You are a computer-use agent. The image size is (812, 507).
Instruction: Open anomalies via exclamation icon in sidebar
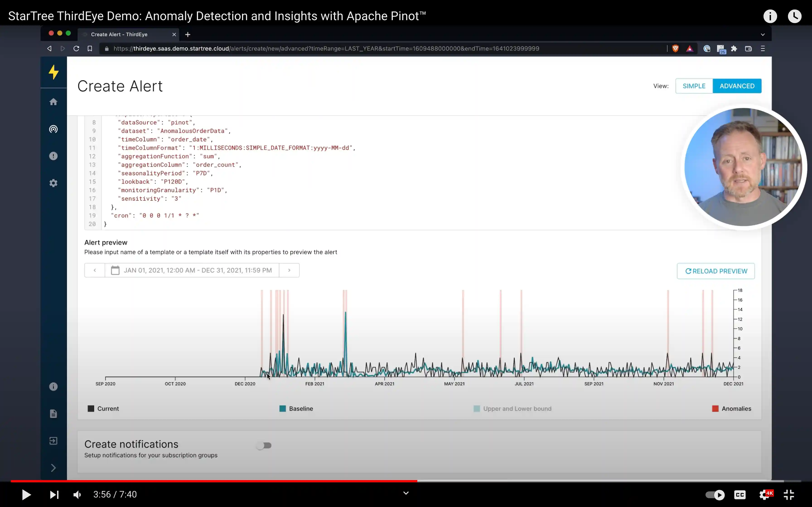[53, 155]
